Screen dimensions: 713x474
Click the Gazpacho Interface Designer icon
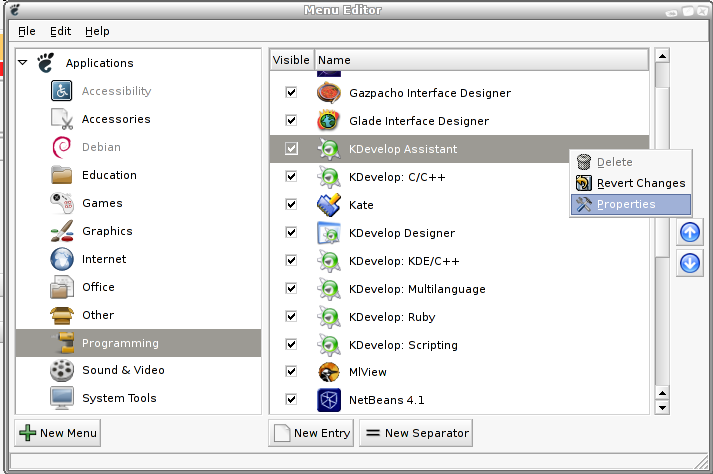[328, 93]
